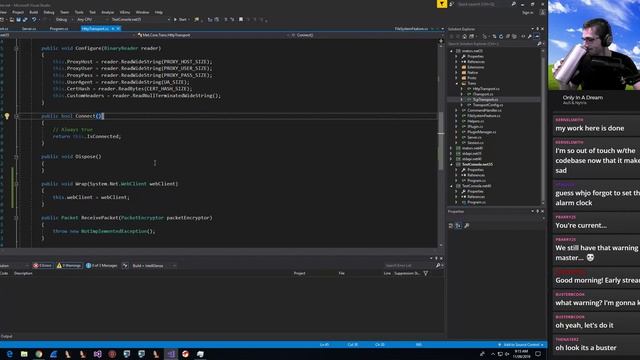Screen dimensions: 640x360
Task: Click Add to Source Control in status bar
Action: [x=520, y=345]
